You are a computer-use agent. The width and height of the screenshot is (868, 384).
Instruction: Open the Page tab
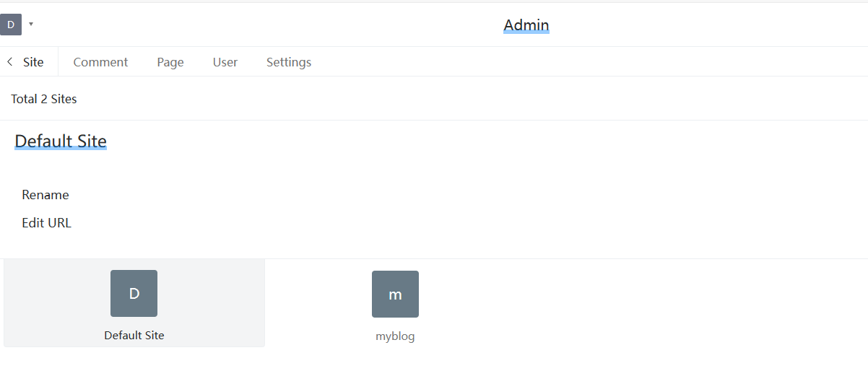pos(170,62)
